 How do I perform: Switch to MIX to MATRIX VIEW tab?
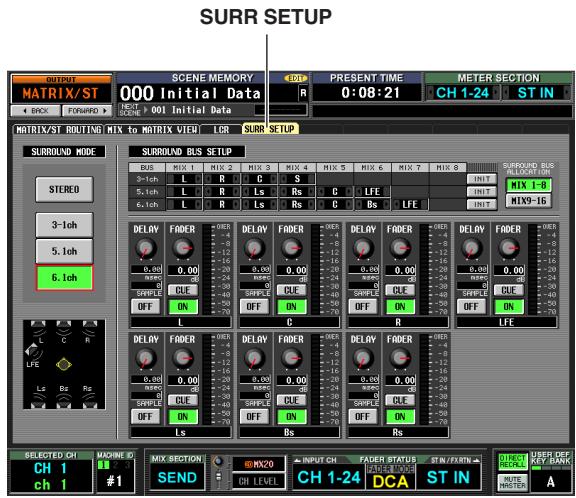pyautogui.click(x=152, y=130)
